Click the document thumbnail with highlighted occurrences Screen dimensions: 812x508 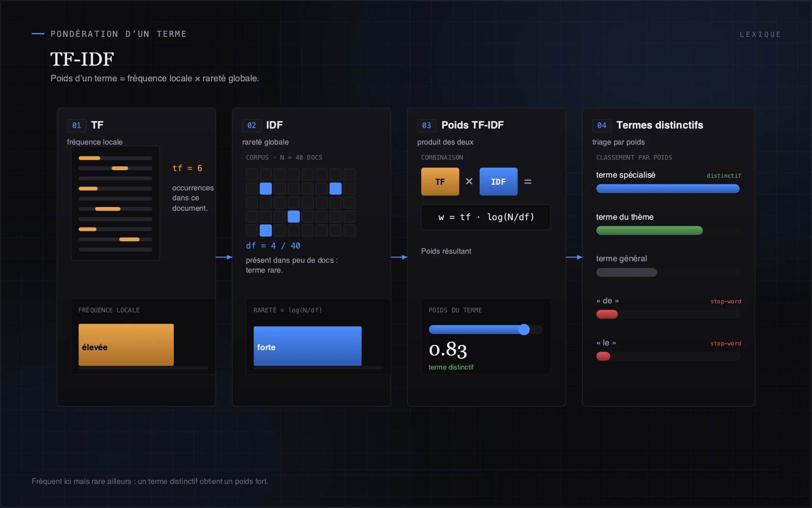[115, 203]
